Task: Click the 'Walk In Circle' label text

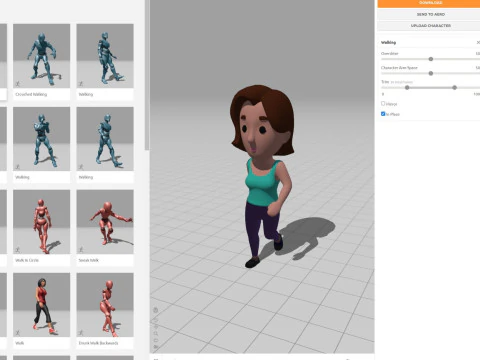Action: [x=27, y=260]
